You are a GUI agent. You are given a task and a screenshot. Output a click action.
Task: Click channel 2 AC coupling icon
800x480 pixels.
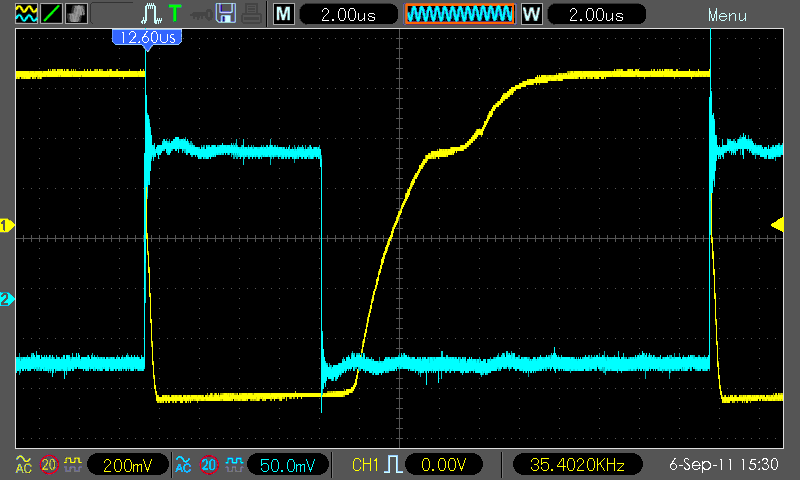click(183, 464)
